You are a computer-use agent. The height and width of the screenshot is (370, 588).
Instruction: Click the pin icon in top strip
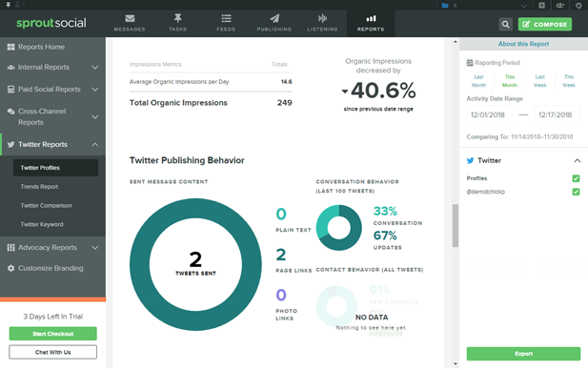pos(8,5)
